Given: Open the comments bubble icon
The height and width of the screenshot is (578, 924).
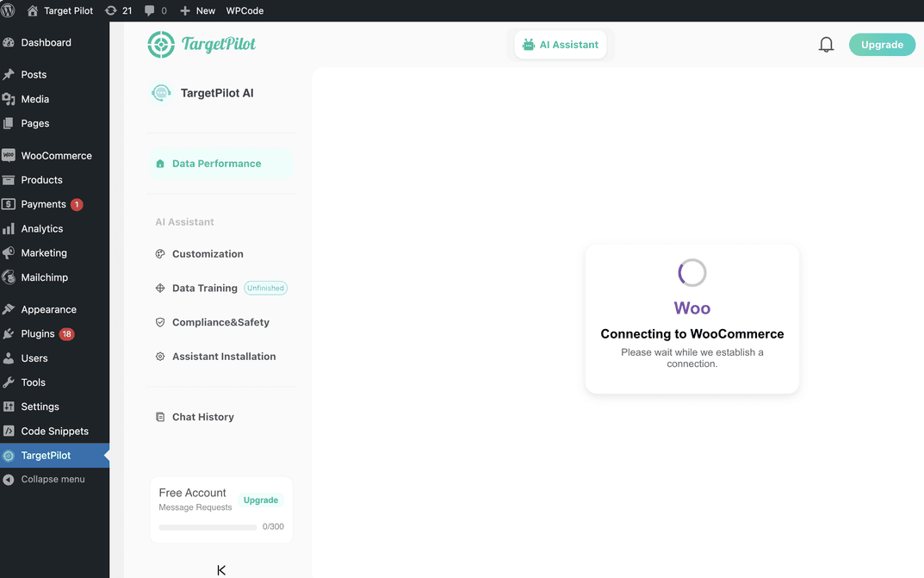Looking at the screenshot, I should point(149,10).
